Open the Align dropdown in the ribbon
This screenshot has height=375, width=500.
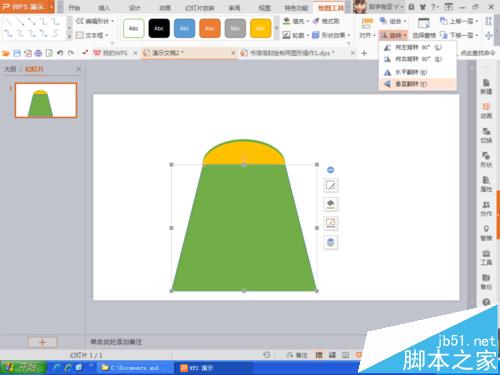[367, 35]
